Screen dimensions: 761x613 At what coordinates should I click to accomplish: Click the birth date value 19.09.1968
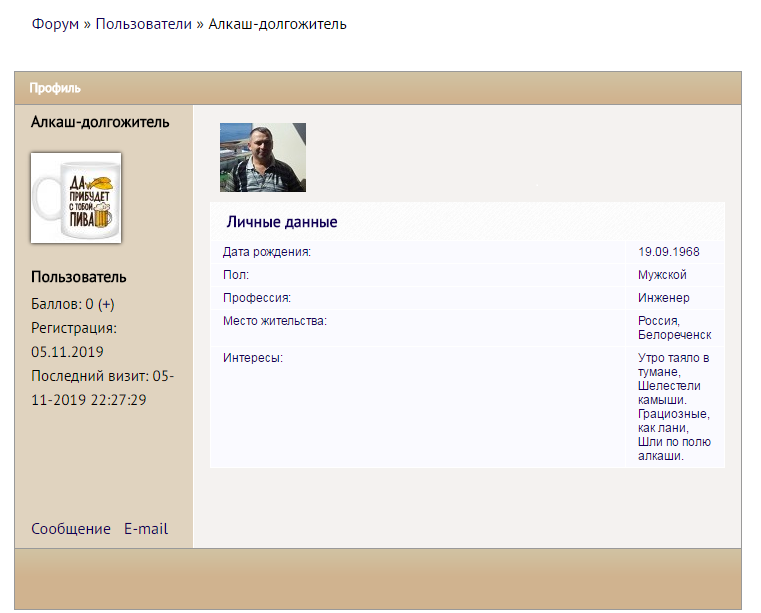pos(668,252)
